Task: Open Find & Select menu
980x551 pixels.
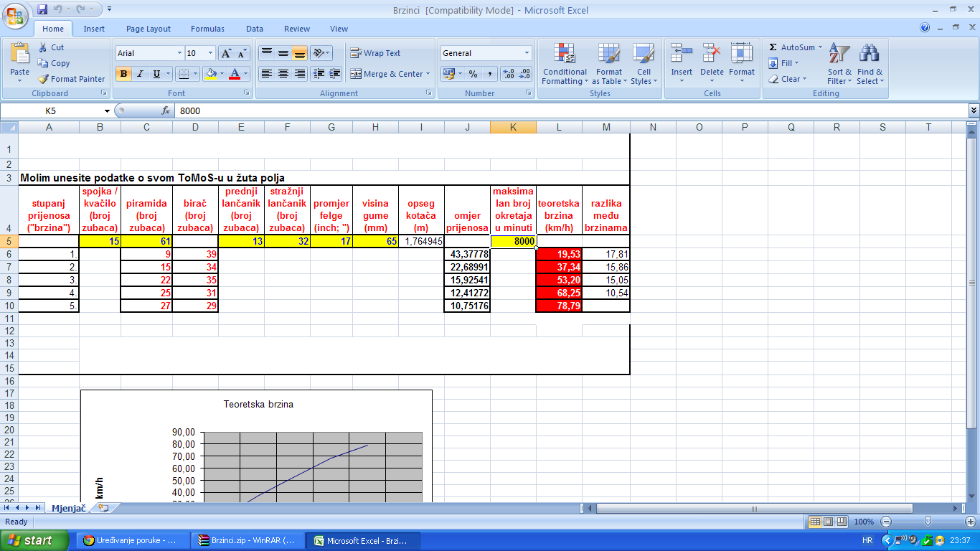Action: click(870, 63)
